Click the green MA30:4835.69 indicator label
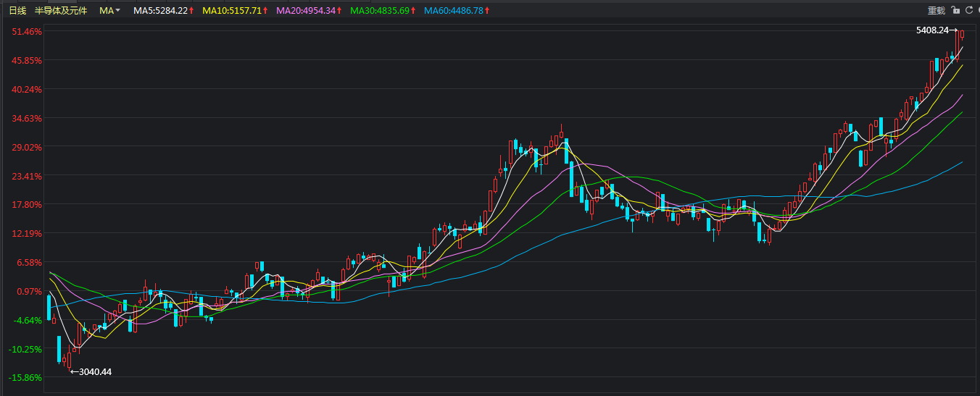The width and height of the screenshot is (980, 396). tap(379, 11)
